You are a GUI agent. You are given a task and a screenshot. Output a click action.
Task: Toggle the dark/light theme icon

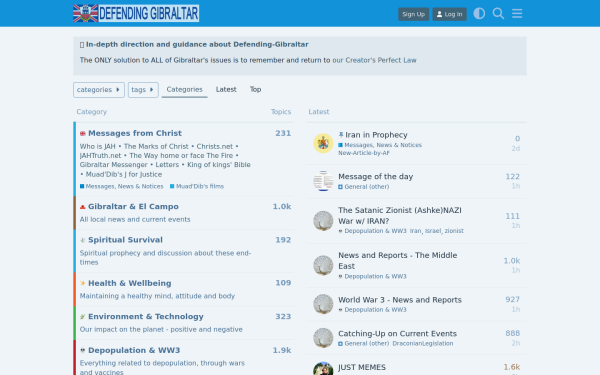click(x=479, y=14)
